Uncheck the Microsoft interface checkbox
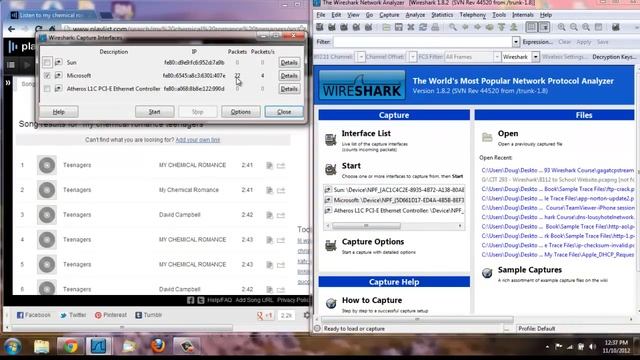 47,76
